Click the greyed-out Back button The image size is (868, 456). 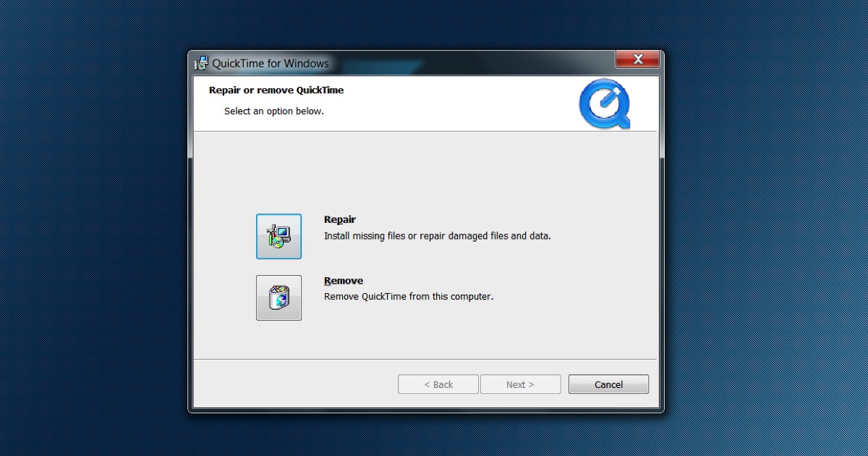pyautogui.click(x=438, y=384)
